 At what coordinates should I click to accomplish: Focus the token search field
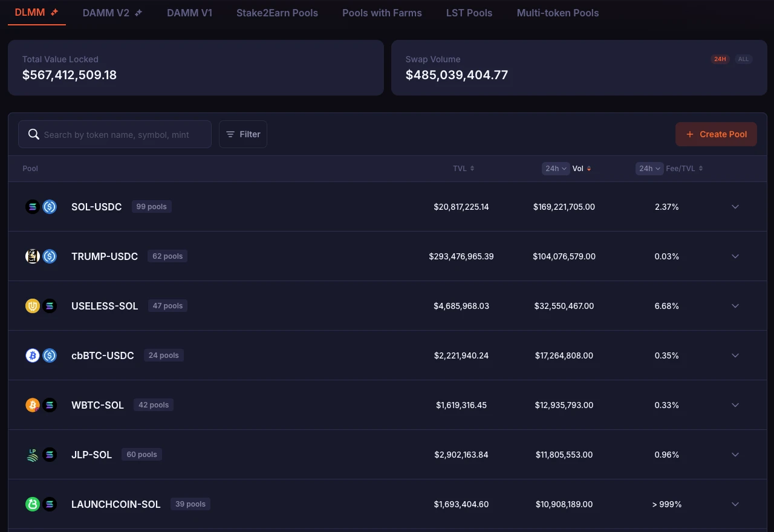pos(121,135)
